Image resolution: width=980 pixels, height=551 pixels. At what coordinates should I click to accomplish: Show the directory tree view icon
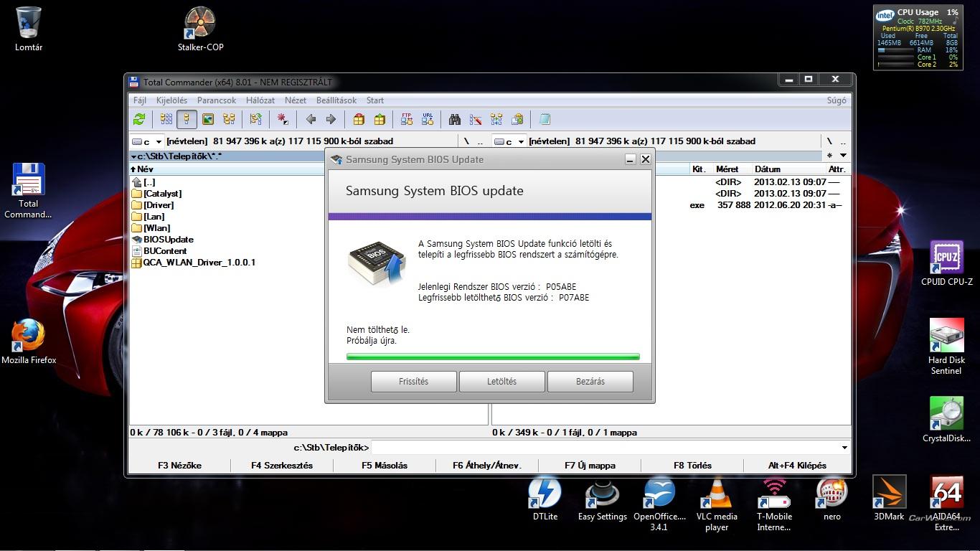[229, 119]
